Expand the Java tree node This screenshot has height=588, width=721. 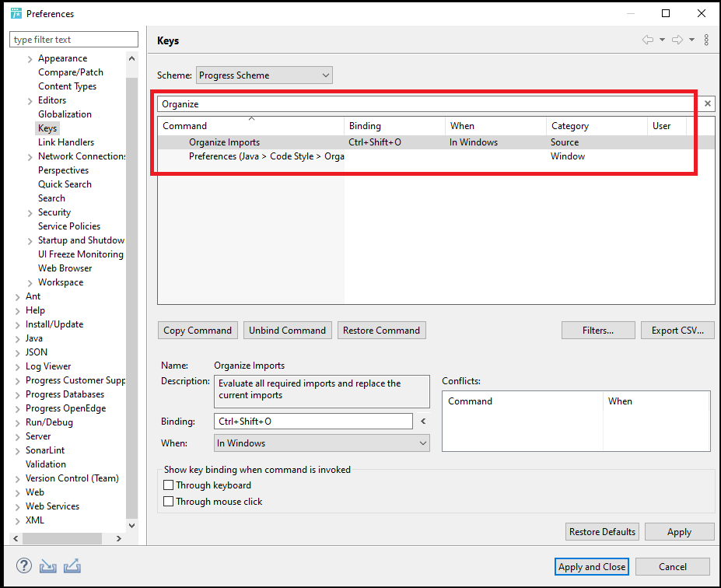tap(17, 339)
